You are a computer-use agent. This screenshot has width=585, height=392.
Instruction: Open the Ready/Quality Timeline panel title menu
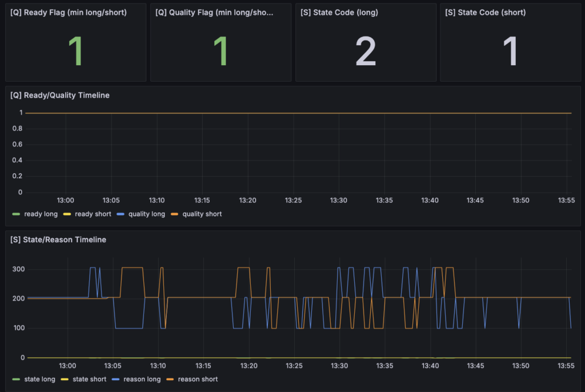click(60, 95)
